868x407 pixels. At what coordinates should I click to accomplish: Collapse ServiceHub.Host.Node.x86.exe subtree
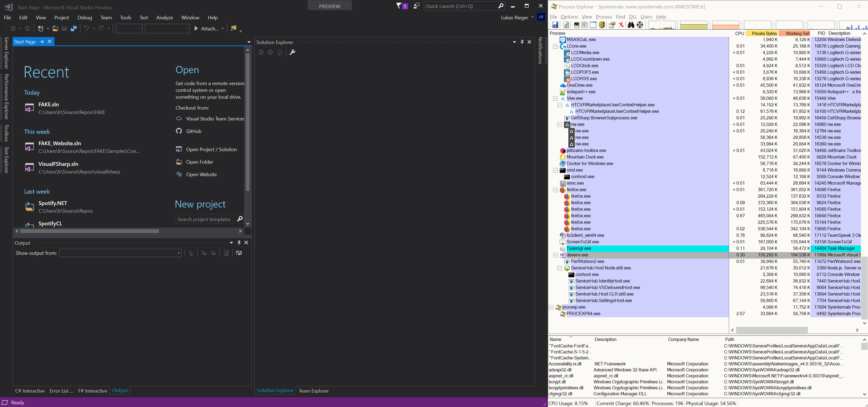(x=560, y=268)
